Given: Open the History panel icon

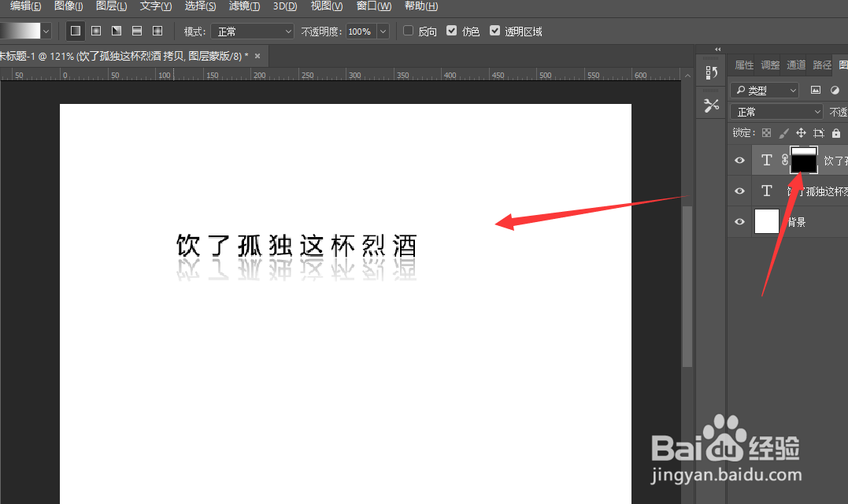Looking at the screenshot, I should [711, 72].
